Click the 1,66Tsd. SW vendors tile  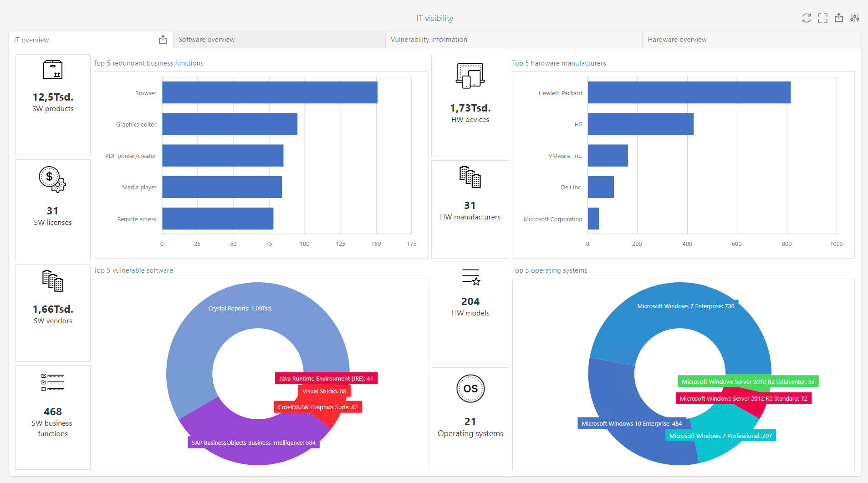tap(53, 314)
